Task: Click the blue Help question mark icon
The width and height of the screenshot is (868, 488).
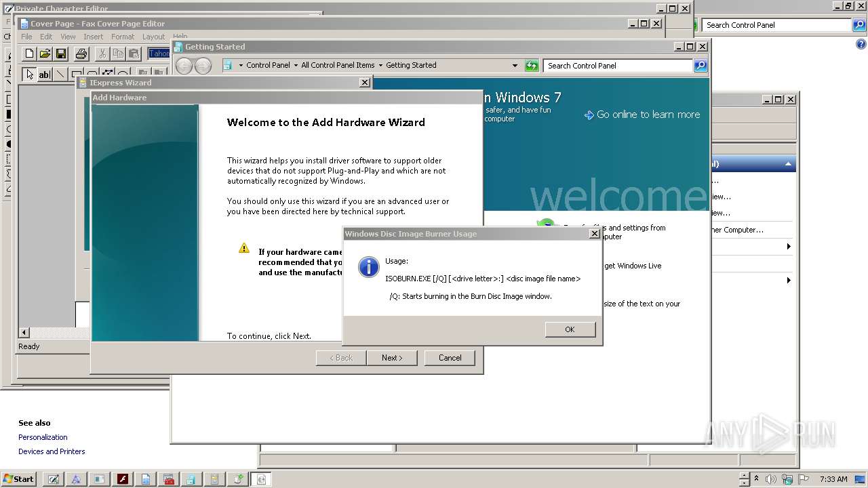Action: [x=861, y=44]
